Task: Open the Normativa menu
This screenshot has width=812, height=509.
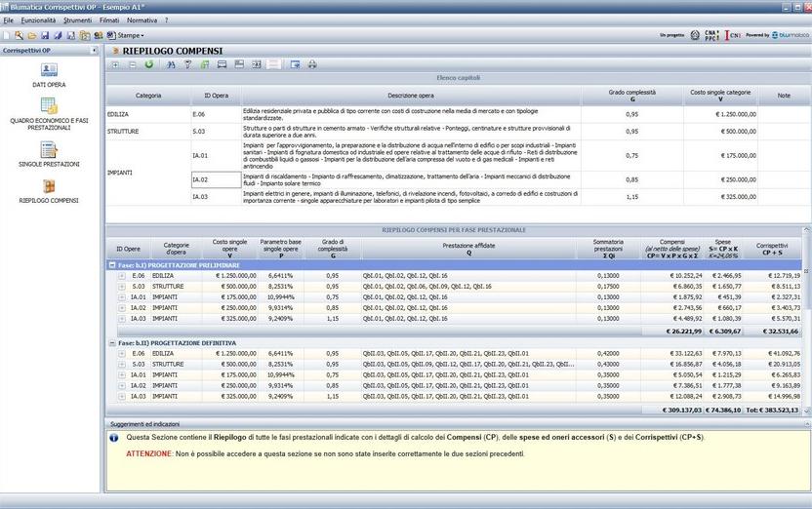Action: click(142, 20)
